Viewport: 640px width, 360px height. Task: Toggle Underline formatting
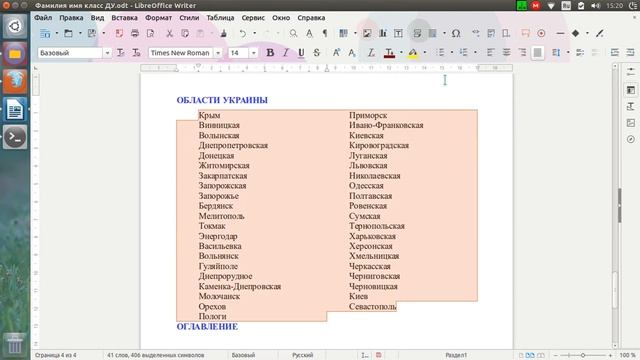pyautogui.click(x=301, y=53)
